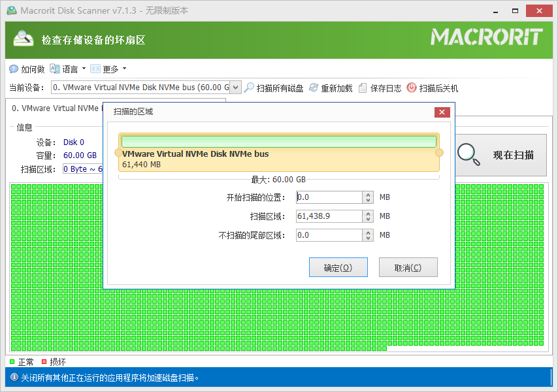This screenshot has height=392, width=558.
Task: Open the 语言 language menu
Action: (70, 69)
